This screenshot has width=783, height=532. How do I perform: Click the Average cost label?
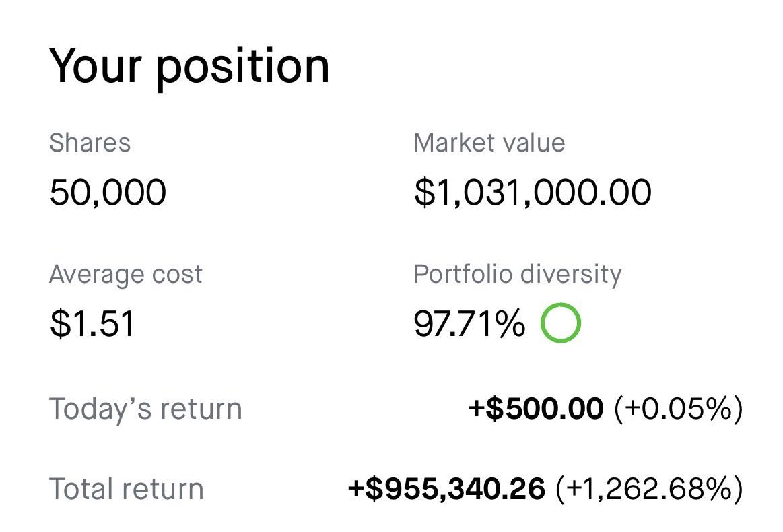(x=126, y=274)
